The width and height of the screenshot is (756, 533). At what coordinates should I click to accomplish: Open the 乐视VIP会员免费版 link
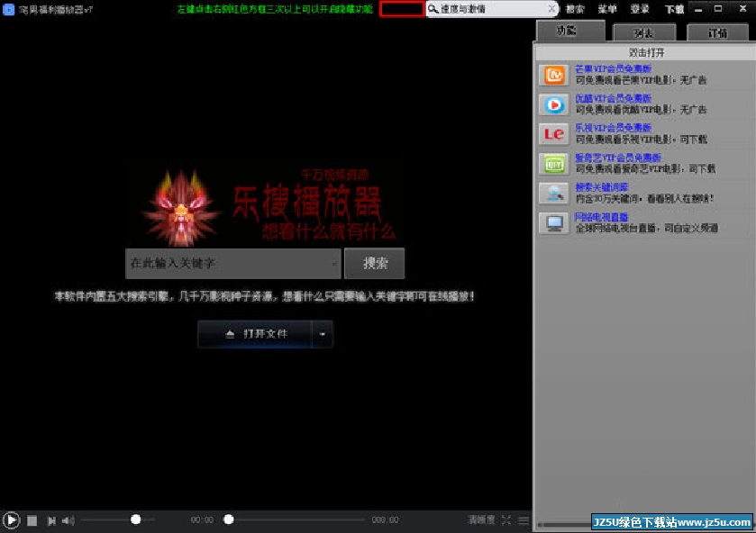tap(613, 128)
